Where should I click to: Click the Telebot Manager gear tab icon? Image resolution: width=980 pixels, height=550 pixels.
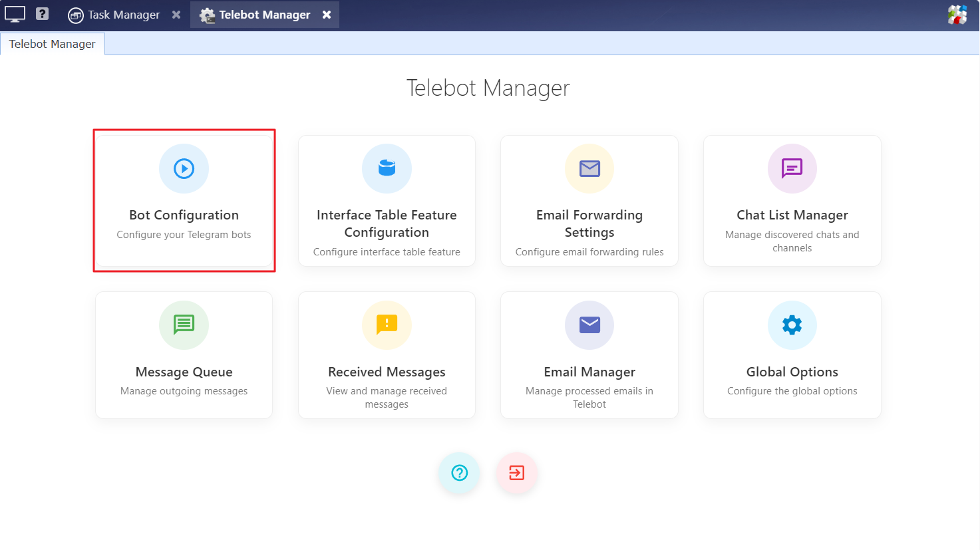pyautogui.click(x=208, y=15)
